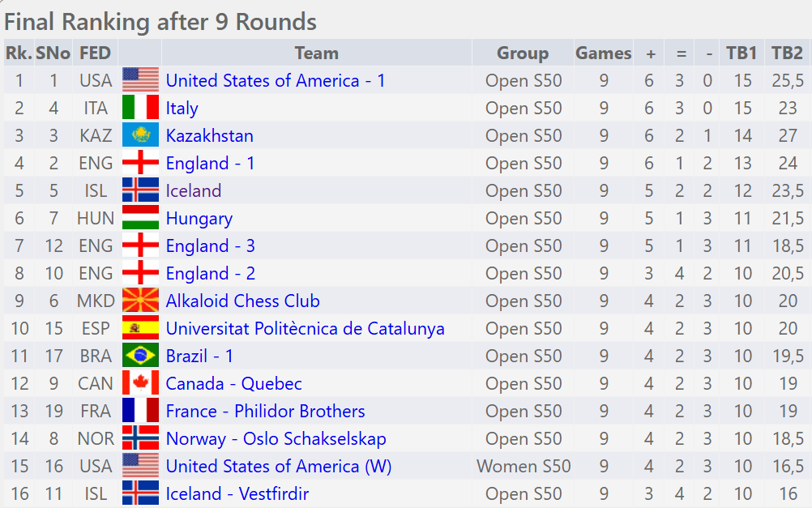Open Alkaloid Chess Club team page
The height and width of the screenshot is (508, 812).
[x=242, y=301]
